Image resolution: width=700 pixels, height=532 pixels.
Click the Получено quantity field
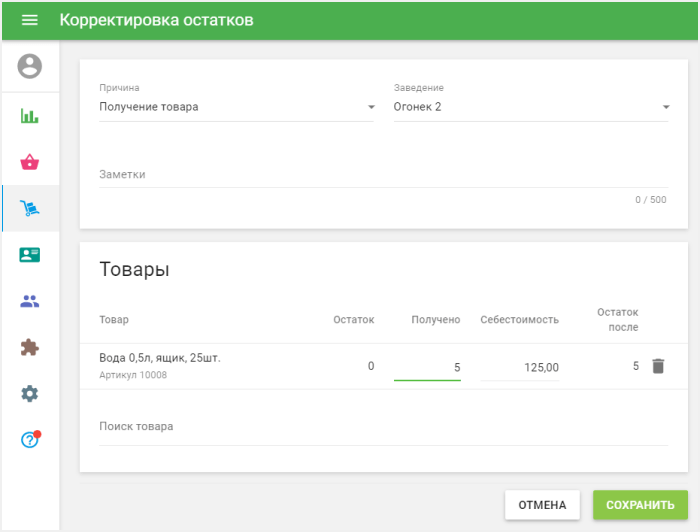pos(427,367)
